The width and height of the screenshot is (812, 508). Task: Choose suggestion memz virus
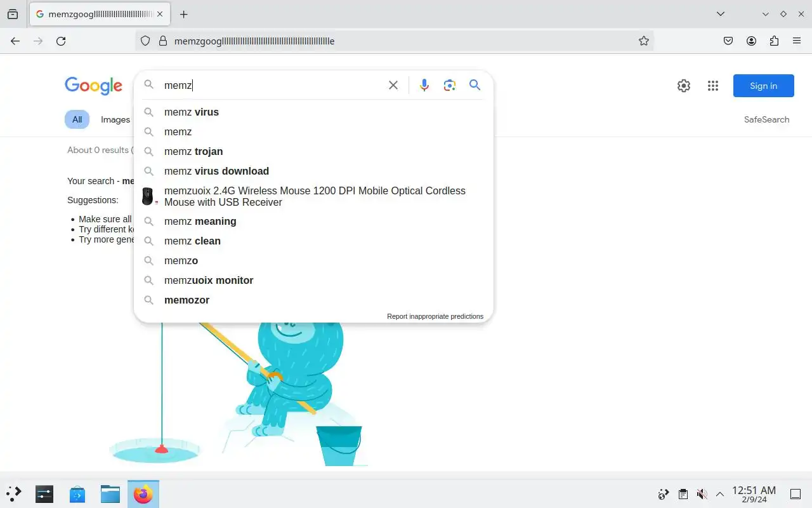pos(313,112)
